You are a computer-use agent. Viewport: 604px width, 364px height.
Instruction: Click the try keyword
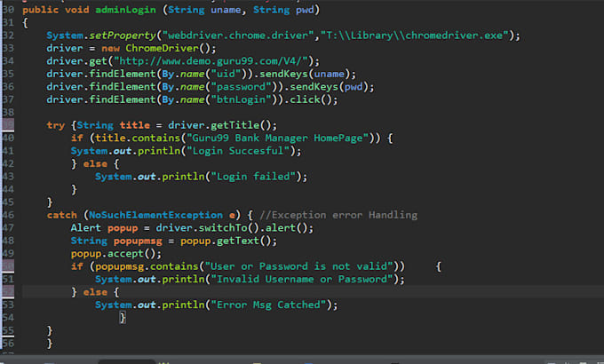pyautogui.click(x=55, y=125)
